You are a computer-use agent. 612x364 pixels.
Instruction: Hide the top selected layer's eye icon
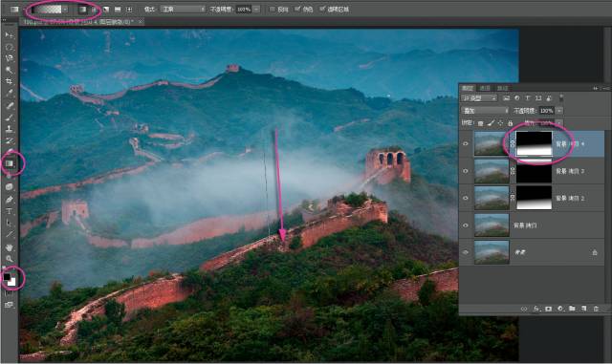tap(466, 144)
